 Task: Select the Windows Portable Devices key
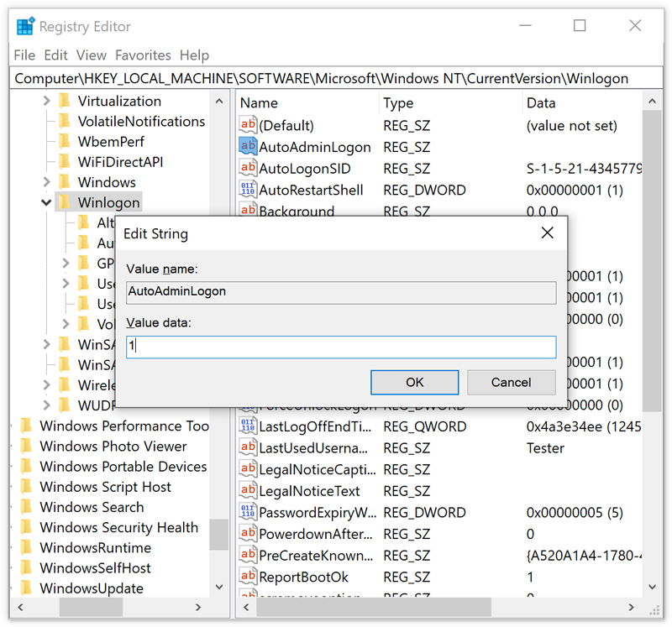123,467
